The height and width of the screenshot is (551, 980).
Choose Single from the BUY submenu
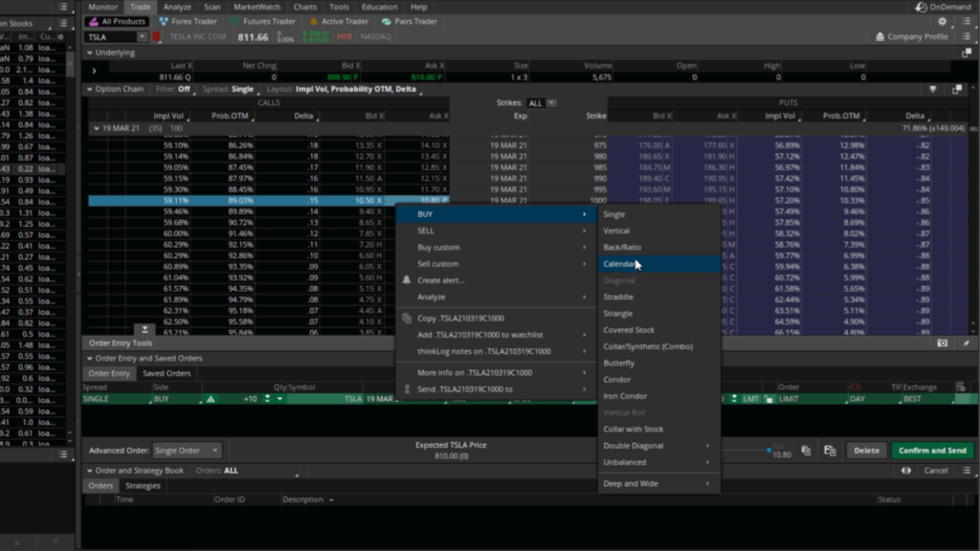click(658, 214)
